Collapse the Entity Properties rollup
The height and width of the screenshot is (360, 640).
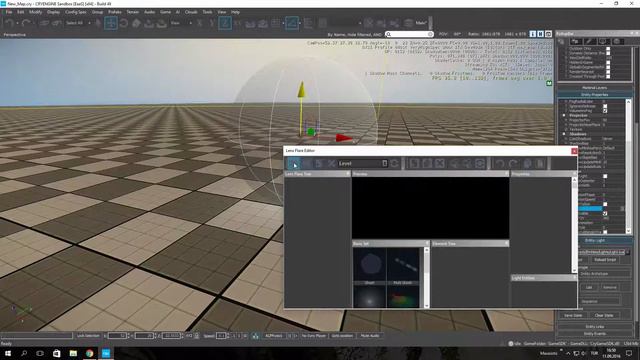[594, 95]
